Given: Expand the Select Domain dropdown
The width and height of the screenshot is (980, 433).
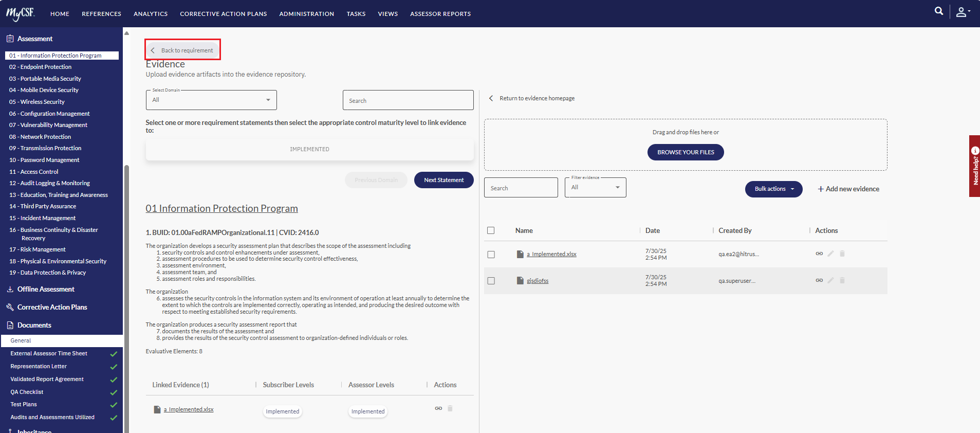Looking at the screenshot, I should [x=211, y=100].
